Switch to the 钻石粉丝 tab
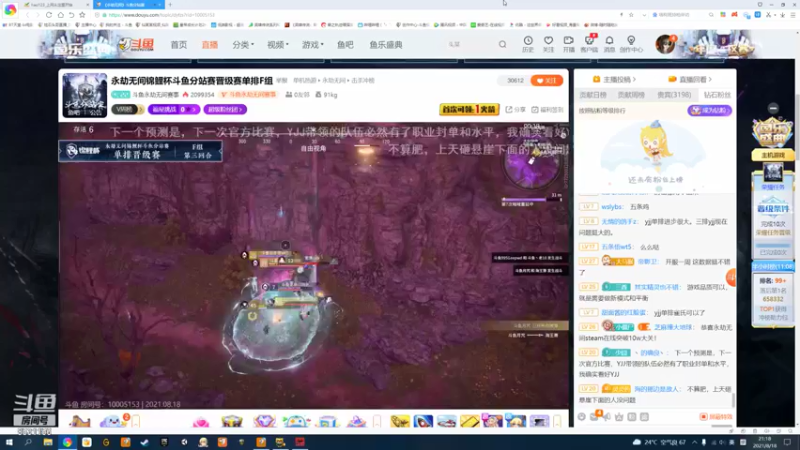Image resolution: width=800 pixels, height=450 pixels. (717, 95)
